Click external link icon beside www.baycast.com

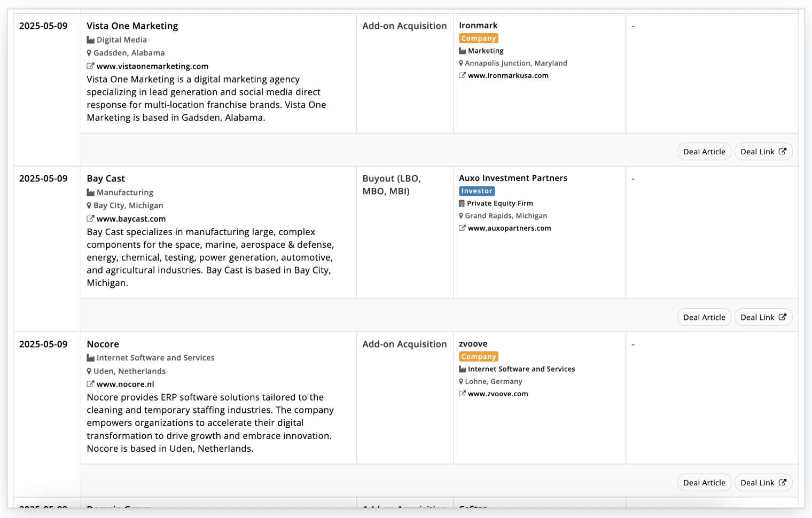click(x=90, y=219)
